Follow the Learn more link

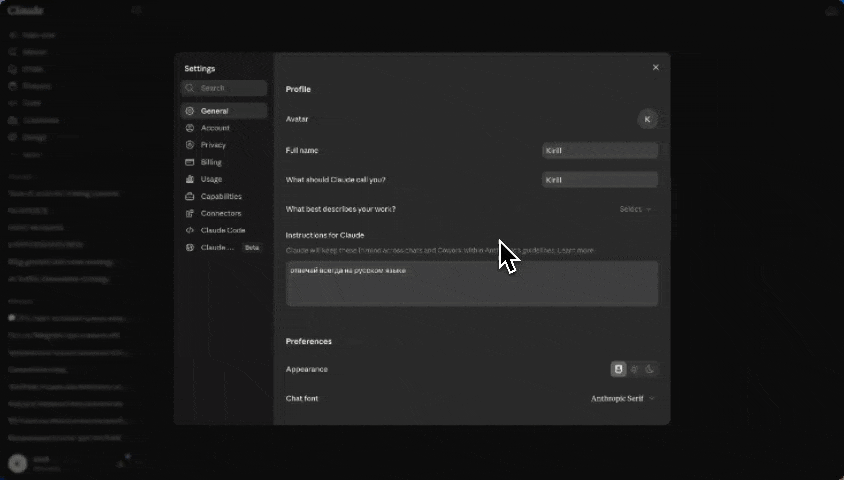pyautogui.click(x=575, y=251)
